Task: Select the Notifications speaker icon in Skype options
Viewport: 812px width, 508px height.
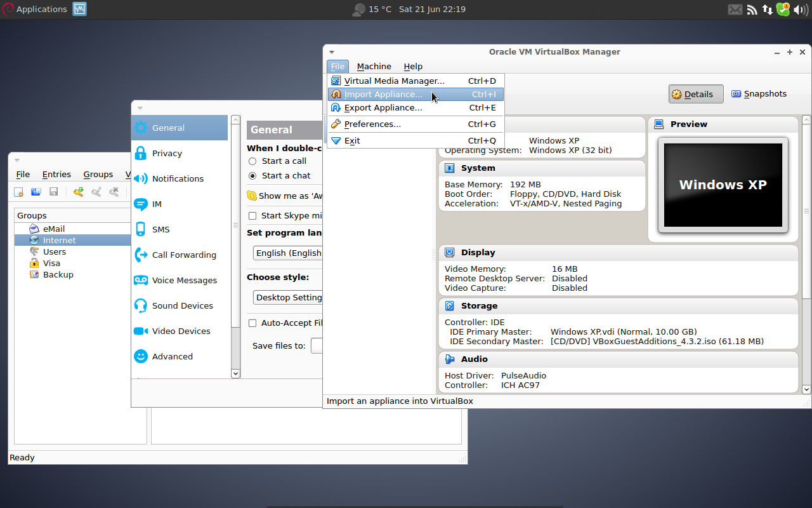Action: click(x=141, y=178)
